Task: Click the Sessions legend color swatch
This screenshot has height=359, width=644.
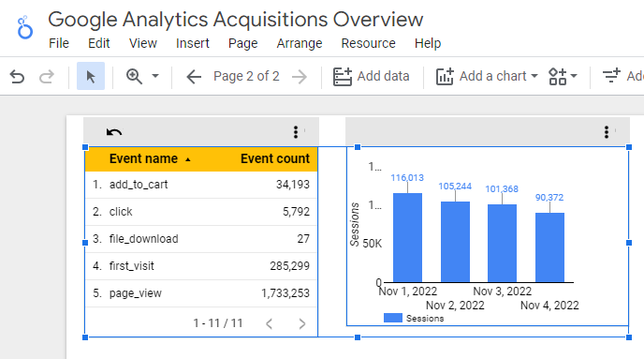Action: pos(392,318)
